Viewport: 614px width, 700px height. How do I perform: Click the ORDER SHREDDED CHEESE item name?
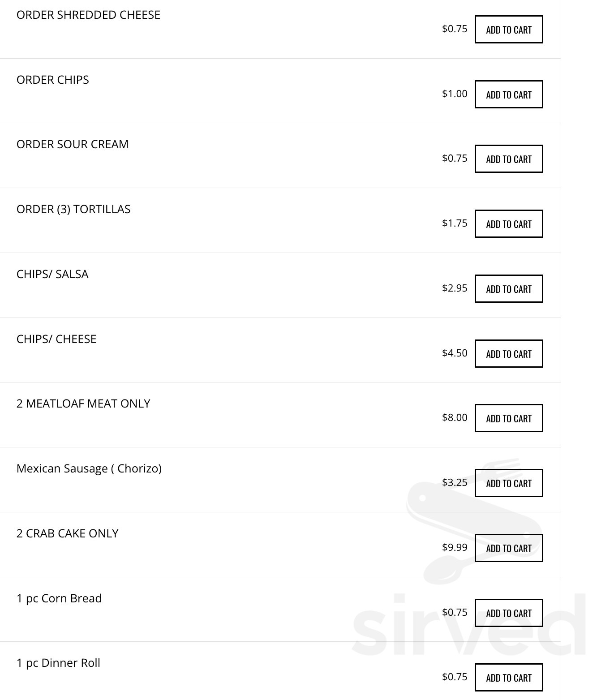pos(88,15)
